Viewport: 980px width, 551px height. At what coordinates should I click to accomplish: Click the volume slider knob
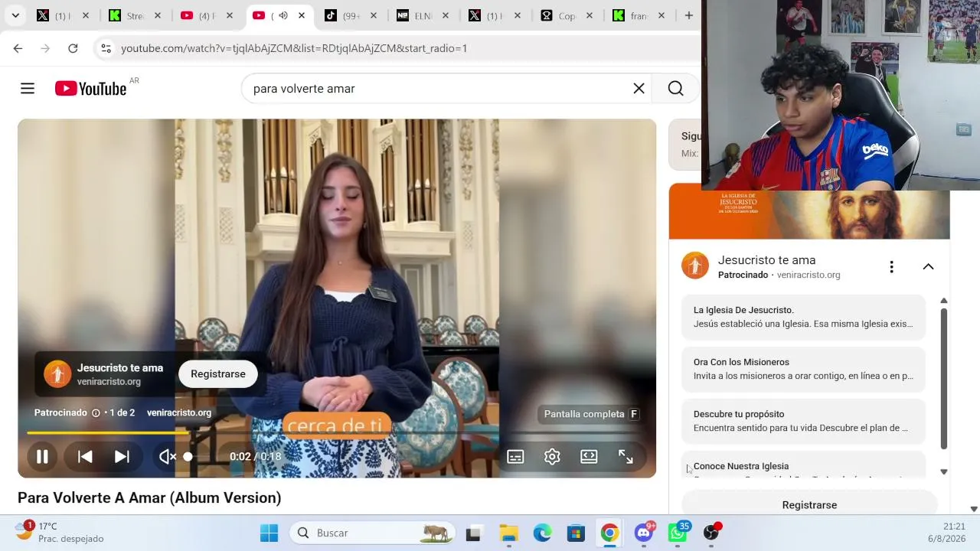tap(188, 457)
